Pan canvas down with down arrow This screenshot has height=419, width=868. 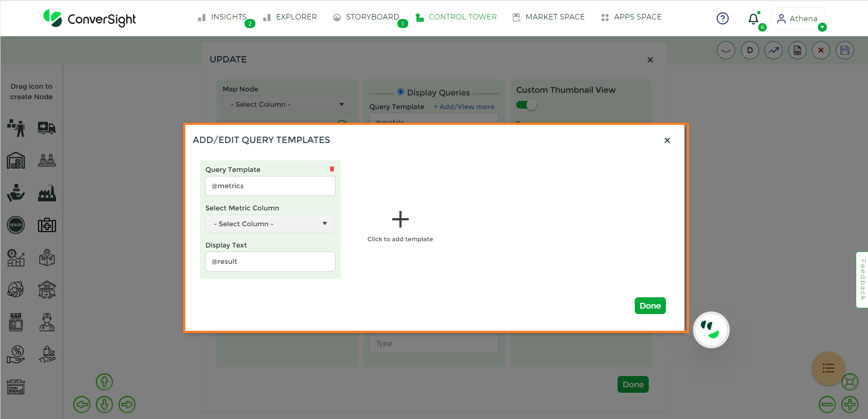pyautogui.click(x=104, y=405)
